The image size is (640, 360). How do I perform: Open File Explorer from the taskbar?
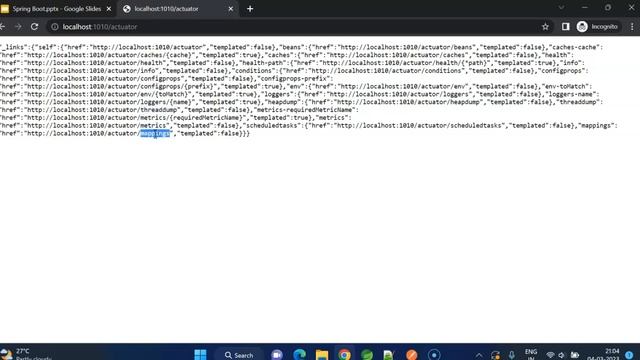pos(322,355)
